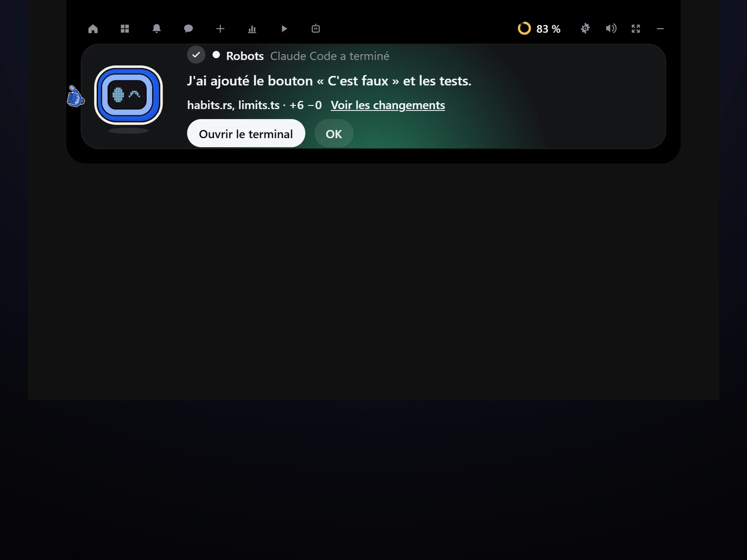
Task: Click the blue robot avatar
Action: pyautogui.click(x=128, y=95)
